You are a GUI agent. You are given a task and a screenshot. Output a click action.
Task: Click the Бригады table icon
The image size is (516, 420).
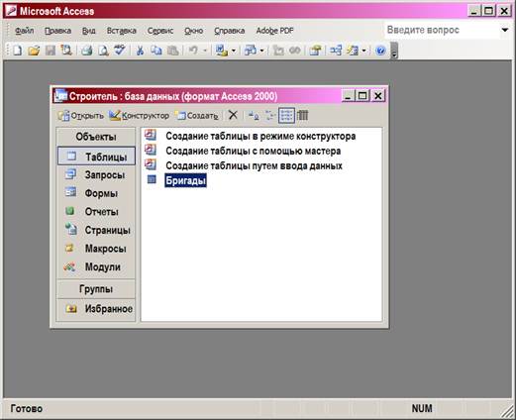[152, 179]
